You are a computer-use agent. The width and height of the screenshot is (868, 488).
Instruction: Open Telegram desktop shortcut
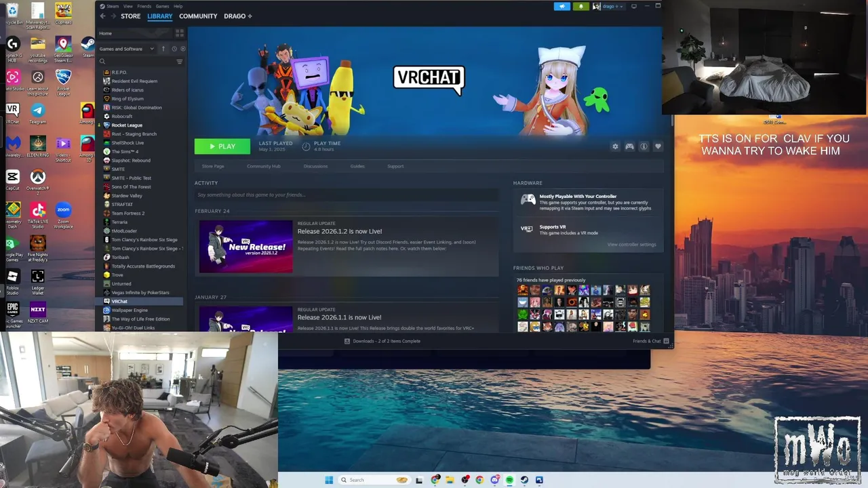tap(38, 113)
